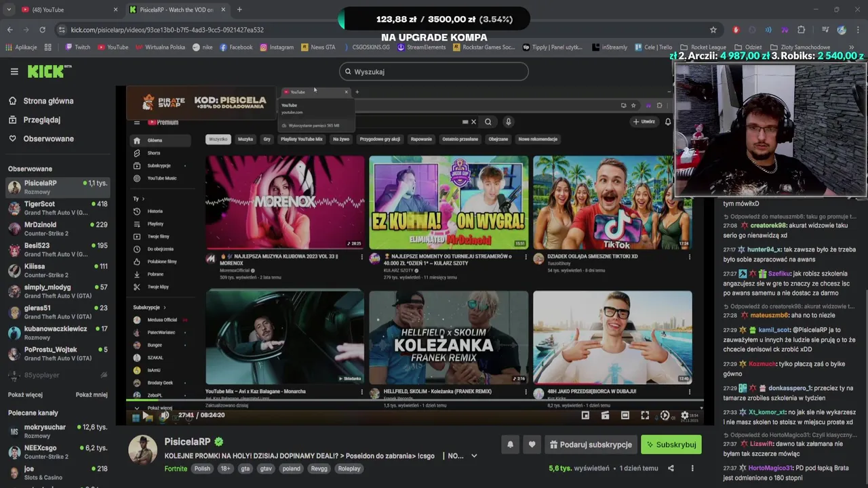Screen dimensions: 868x488
Task: Click the green Subskrybuj button
Action: pyautogui.click(x=671, y=445)
